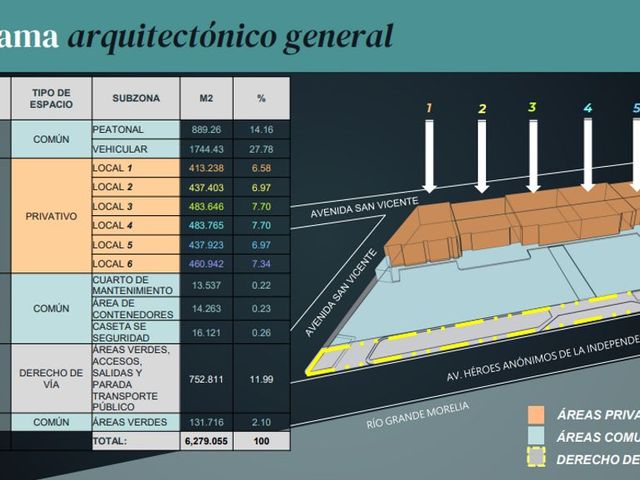Screen dimensions: 640x480
Task: Click the total value 6,279.055
Action: point(207,441)
